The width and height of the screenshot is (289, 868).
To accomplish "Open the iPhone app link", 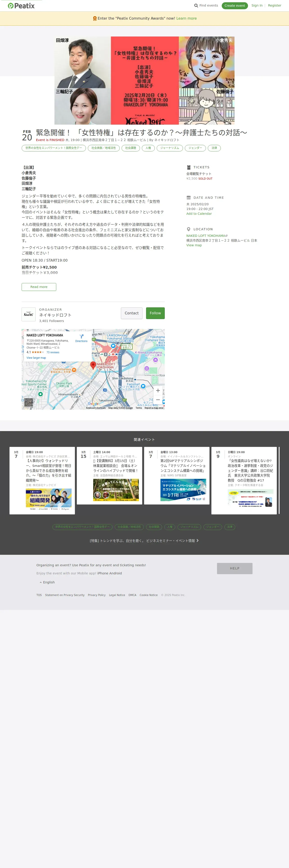I will tap(103, 573).
